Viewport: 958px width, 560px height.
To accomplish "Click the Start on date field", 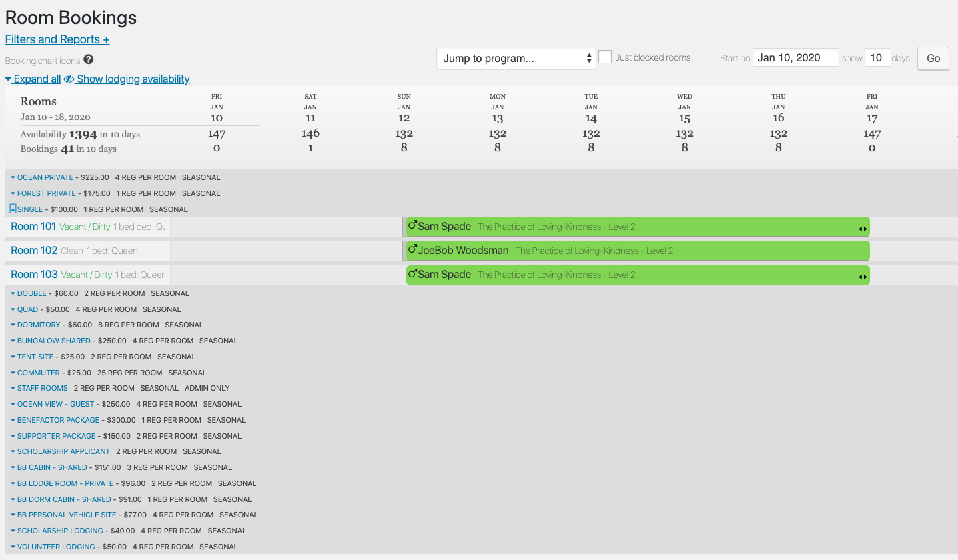I will click(795, 57).
